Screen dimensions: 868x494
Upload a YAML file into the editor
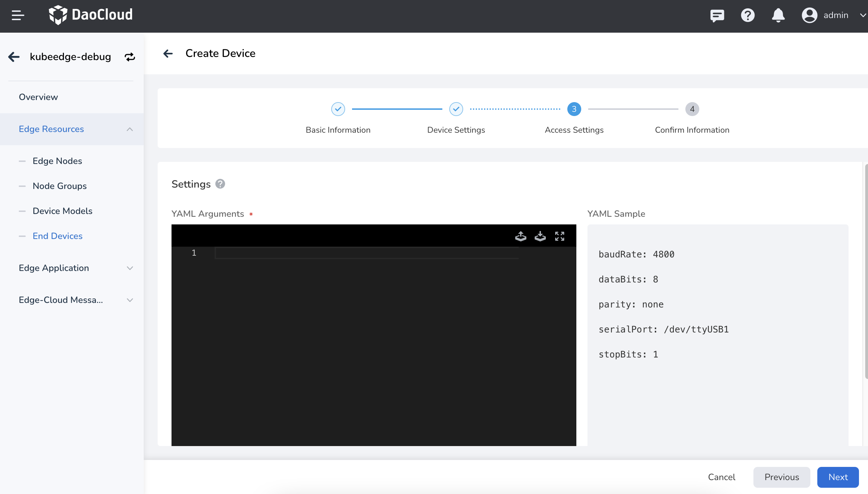520,236
